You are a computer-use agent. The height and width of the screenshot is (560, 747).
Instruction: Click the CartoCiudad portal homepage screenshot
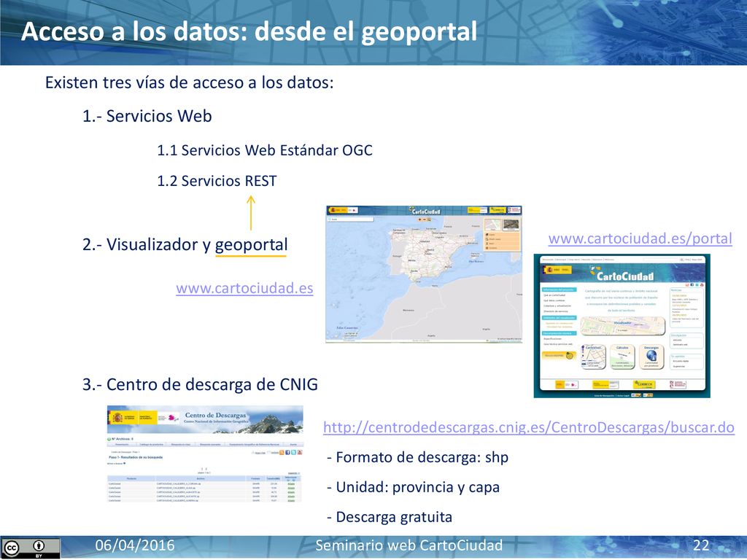(x=622, y=326)
